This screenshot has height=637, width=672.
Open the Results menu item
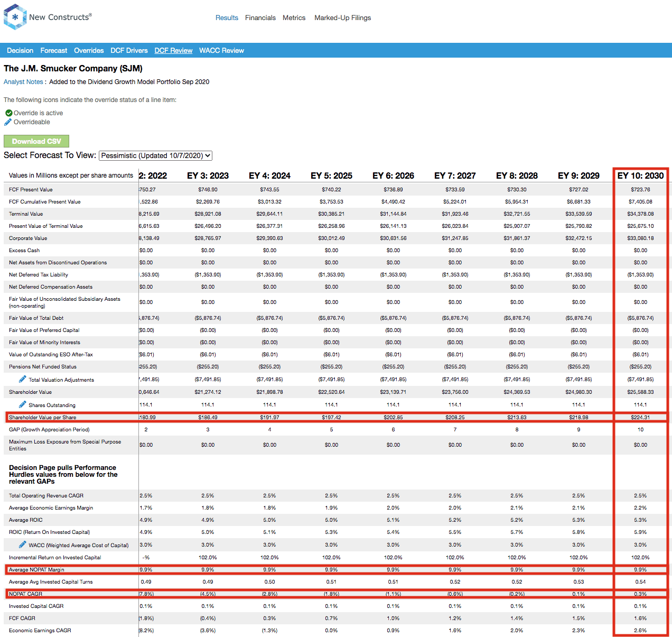227,17
